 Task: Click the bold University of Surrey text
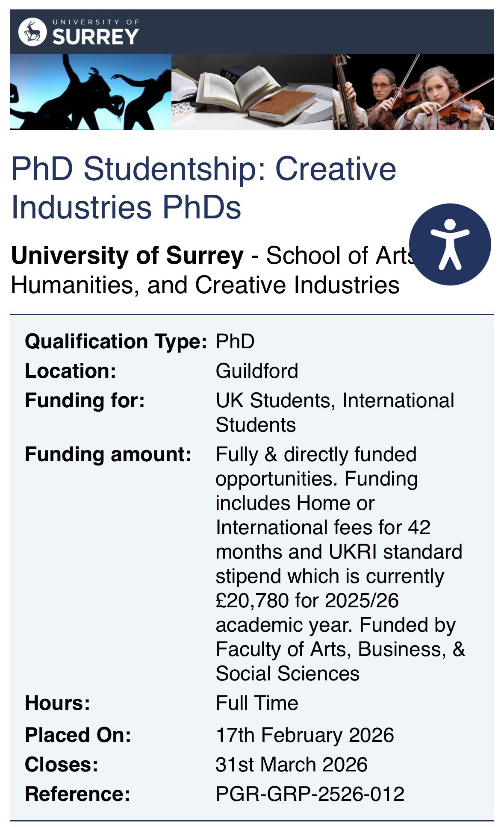[127, 255]
